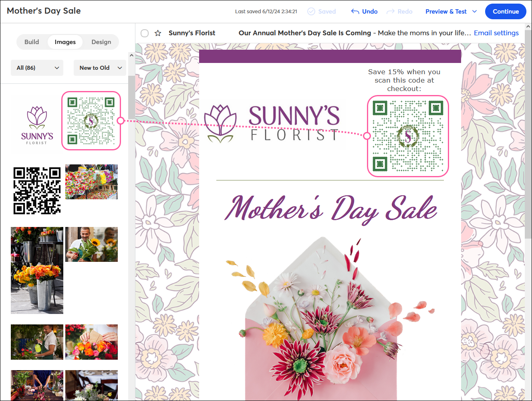Open the Preview & Test dropdown arrow

[475, 11]
